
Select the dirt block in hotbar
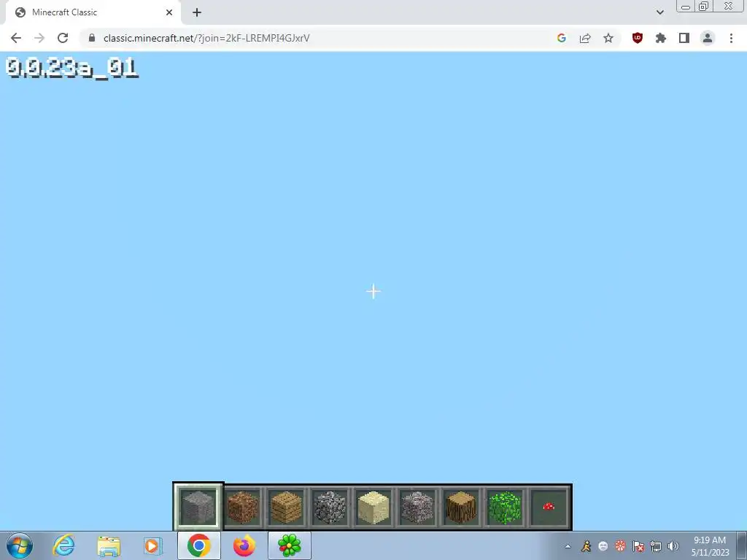point(242,507)
